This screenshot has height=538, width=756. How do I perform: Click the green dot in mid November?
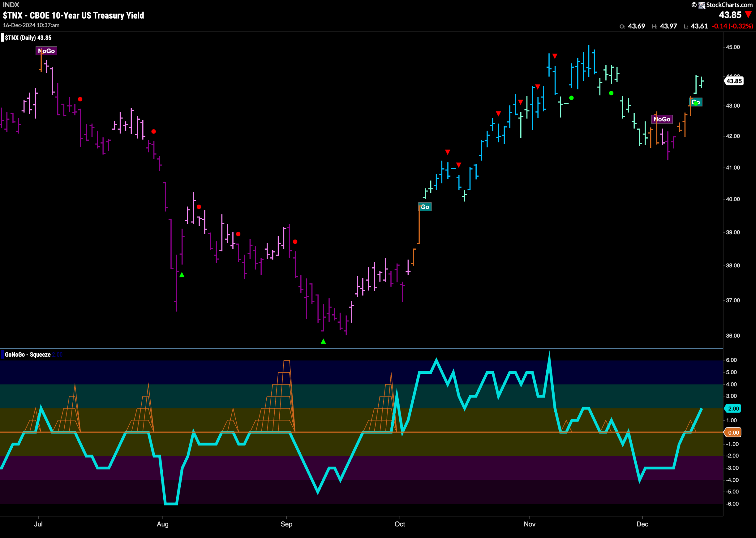coord(571,98)
